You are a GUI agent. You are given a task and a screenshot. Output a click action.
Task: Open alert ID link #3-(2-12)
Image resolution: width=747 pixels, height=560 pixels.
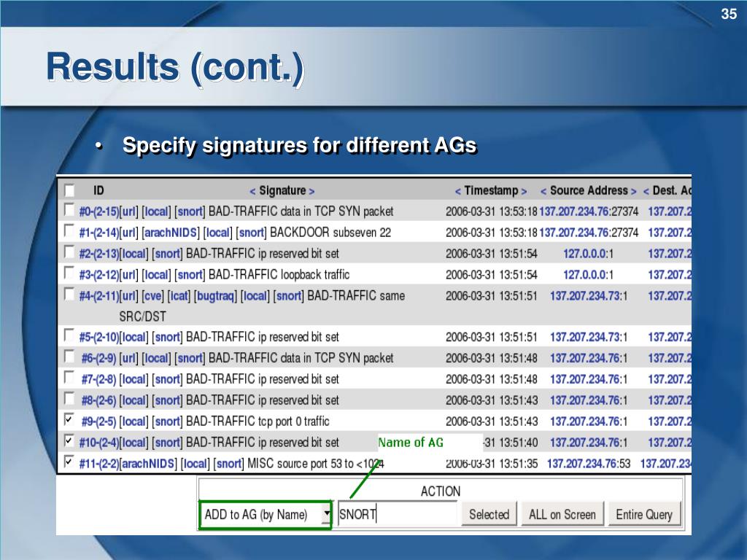tap(99, 275)
